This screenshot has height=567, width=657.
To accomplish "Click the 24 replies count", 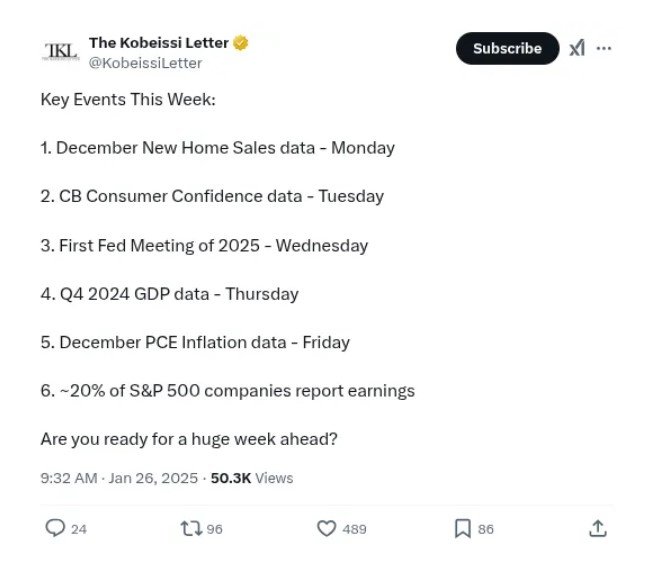I will pos(79,529).
